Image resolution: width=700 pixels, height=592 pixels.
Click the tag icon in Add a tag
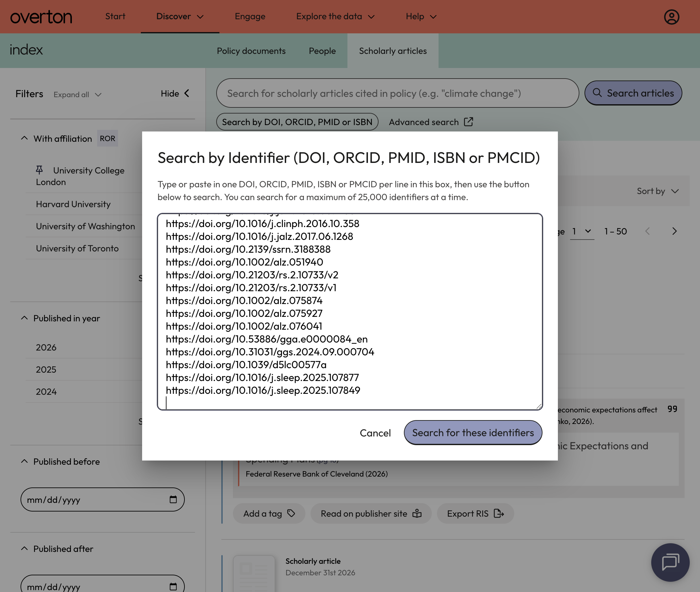pyautogui.click(x=291, y=513)
